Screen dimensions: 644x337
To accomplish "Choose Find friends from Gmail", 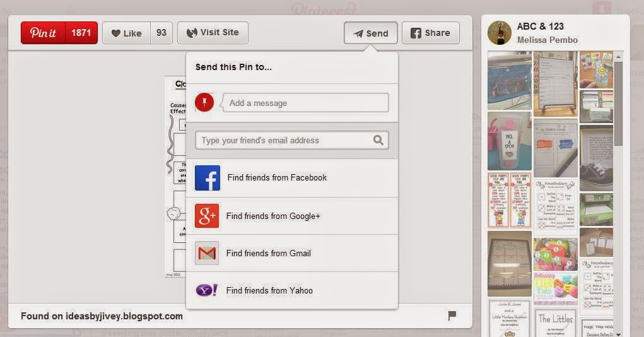I will click(x=292, y=253).
